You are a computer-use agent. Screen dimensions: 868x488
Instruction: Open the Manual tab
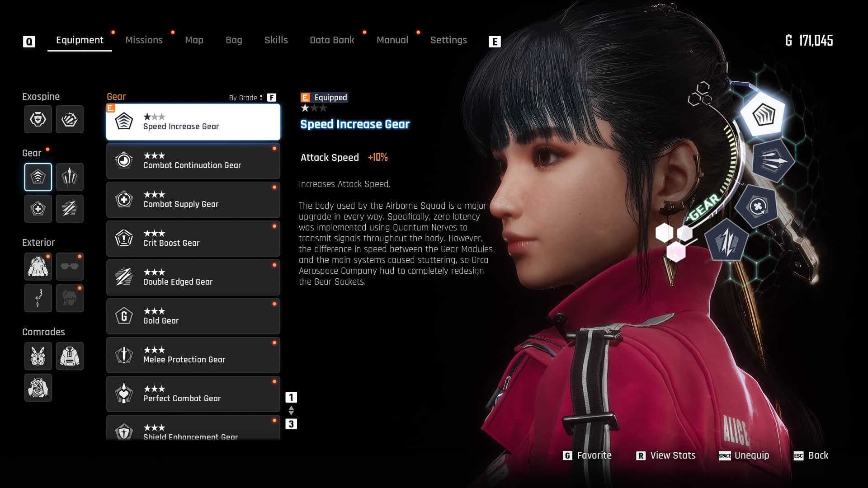pyautogui.click(x=392, y=40)
